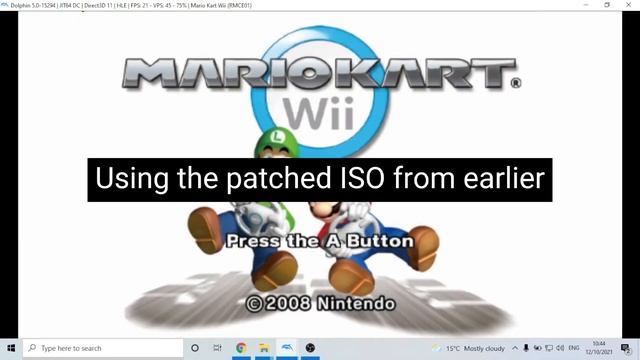Click the '© 2008 Nintendo' text
This screenshot has width=640, height=360.
320,303
